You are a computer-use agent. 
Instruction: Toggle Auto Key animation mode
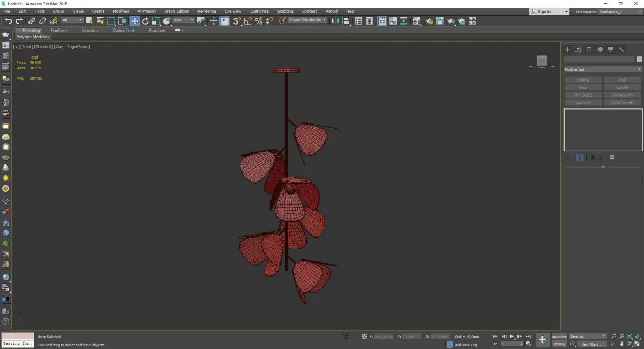[559, 336]
